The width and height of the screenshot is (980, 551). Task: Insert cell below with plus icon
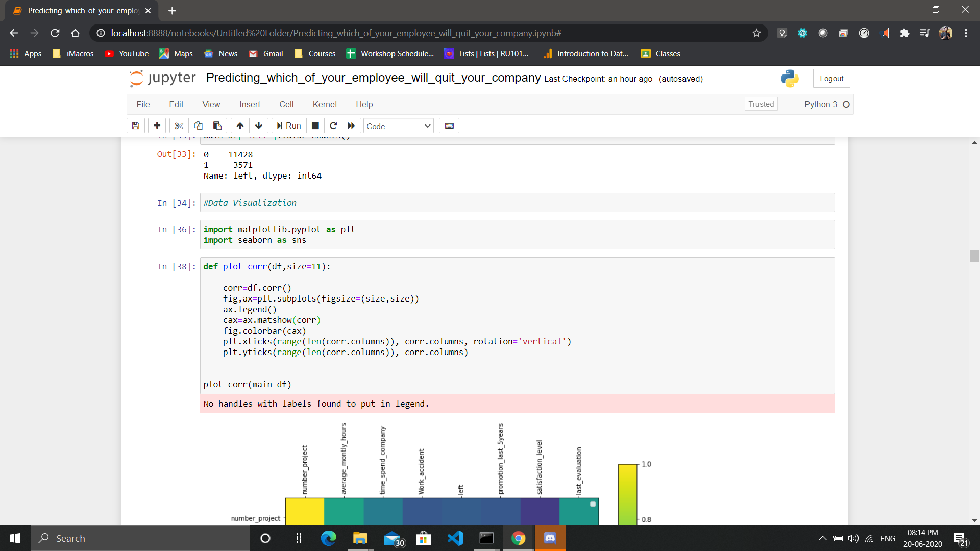(157, 126)
